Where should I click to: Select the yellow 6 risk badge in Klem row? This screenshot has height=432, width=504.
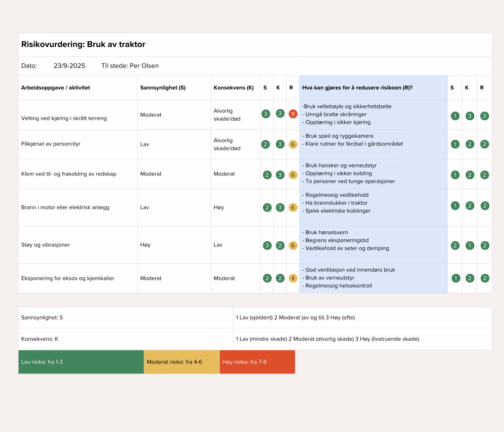tap(293, 175)
